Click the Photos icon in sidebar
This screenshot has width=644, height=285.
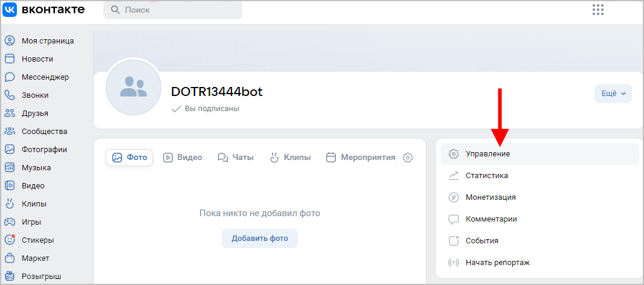[10, 150]
